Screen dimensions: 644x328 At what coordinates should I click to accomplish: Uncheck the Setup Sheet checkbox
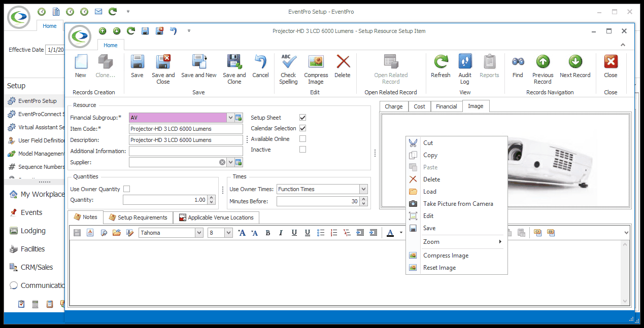303,118
